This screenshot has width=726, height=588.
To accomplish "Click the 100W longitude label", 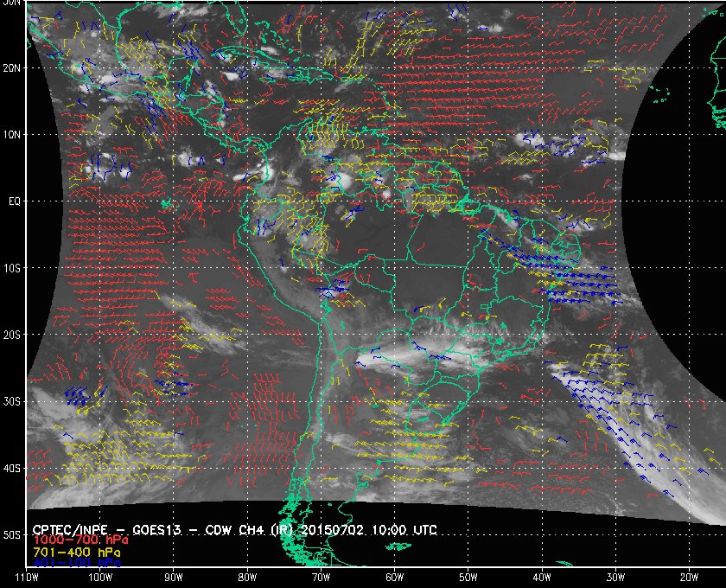I will pos(100,578).
